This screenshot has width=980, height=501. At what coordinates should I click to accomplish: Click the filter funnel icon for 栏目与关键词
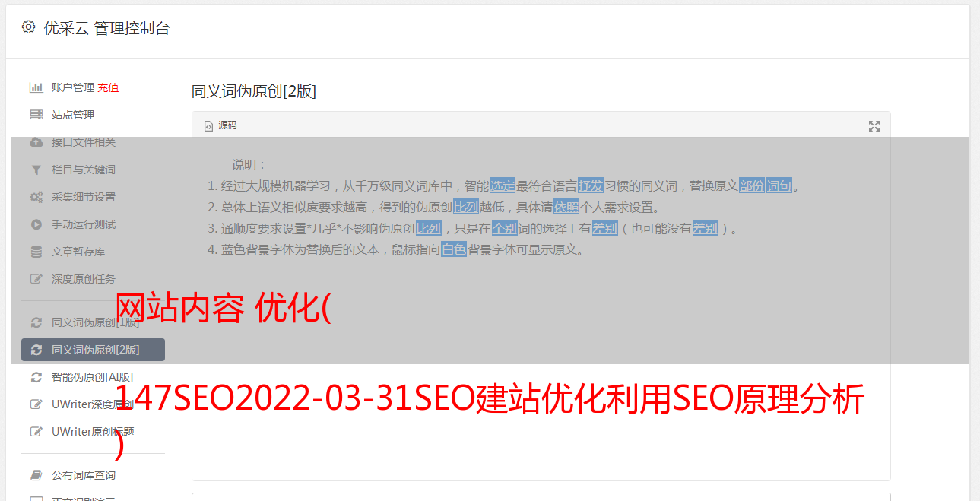[36, 170]
